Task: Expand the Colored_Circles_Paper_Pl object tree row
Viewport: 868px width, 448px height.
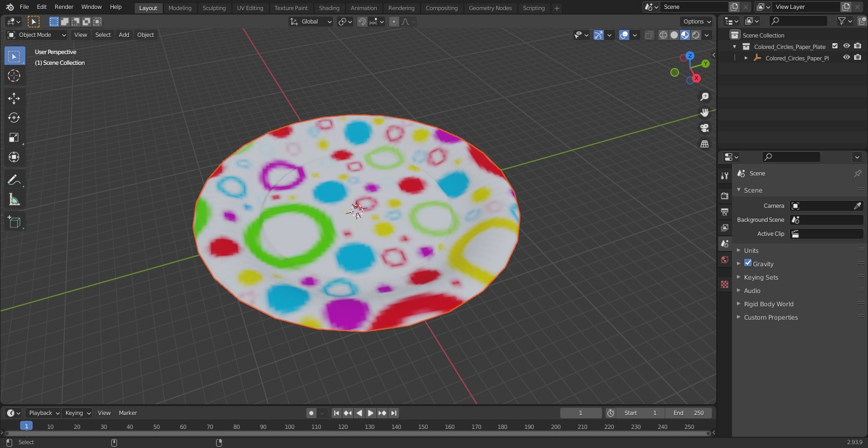Action: pos(746,58)
